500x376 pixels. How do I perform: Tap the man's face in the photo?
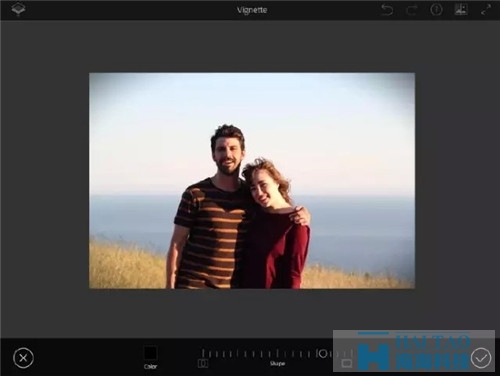228,155
